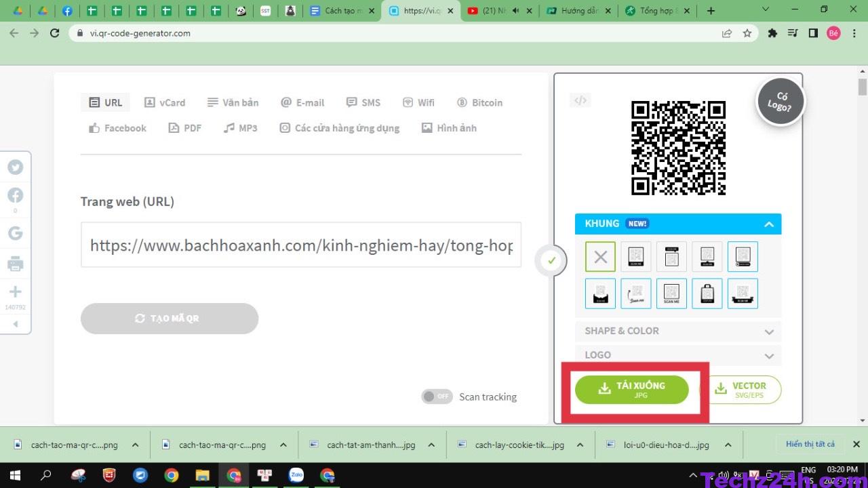The height and width of the screenshot is (488, 868).
Task: Select the no-frame X option
Action: point(600,257)
